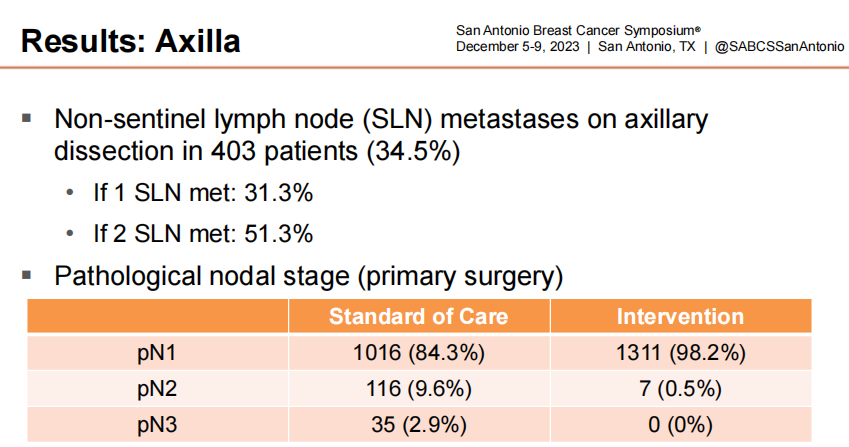Click the "If 2 SLN met: 51.3%" sub-bullet

pos(204,234)
